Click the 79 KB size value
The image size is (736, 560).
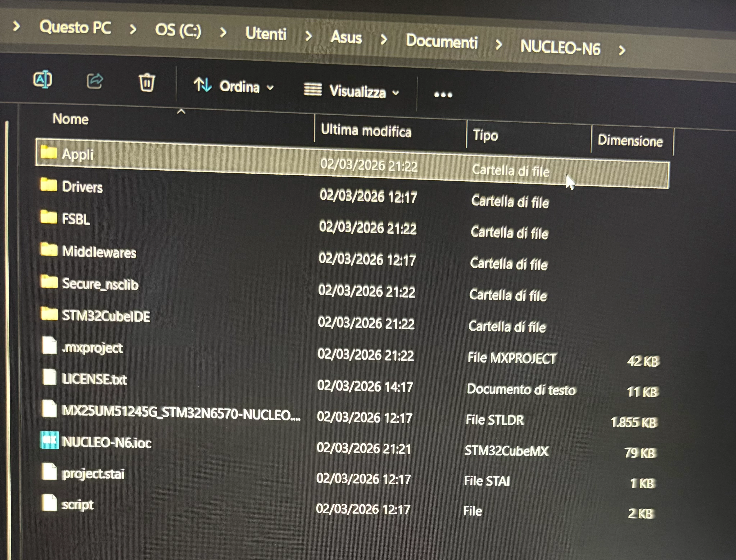640,453
